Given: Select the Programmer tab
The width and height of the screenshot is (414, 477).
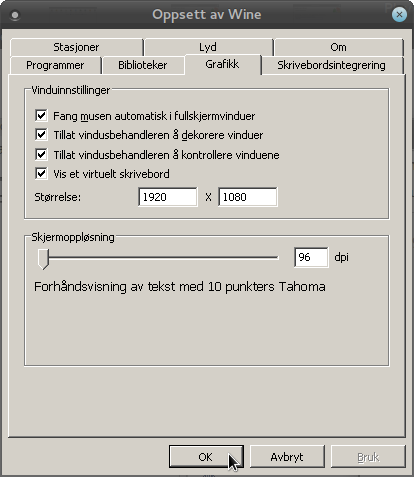Looking at the screenshot, I should pos(55,65).
